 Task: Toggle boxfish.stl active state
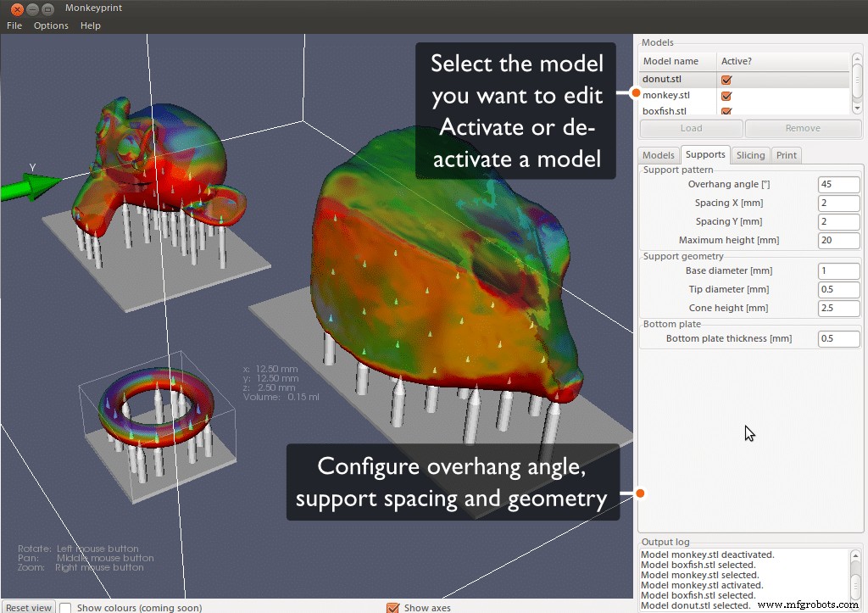(726, 110)
